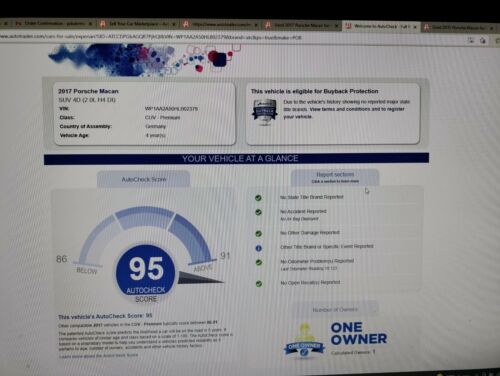The width and height of the screenshot is (500, 376).
Task: Click Learn more about the AutoCheck Score link
Action: 98,356
